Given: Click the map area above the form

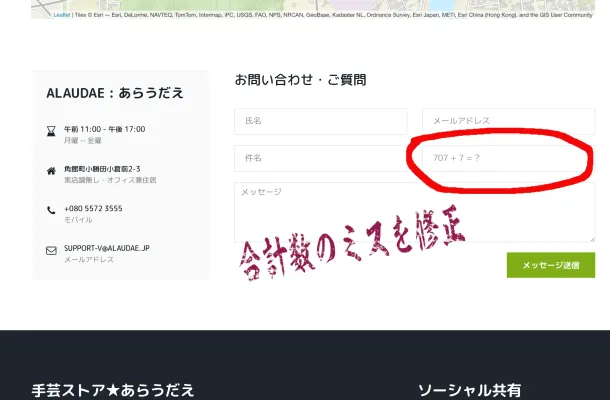Looking at the screenshot, I should click(x=300, y=5).
